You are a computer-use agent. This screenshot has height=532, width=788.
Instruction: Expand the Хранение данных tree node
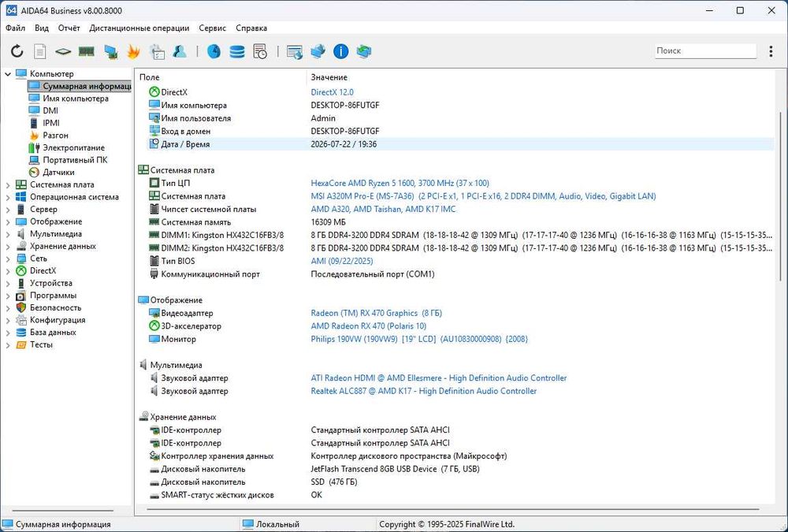pos(8,247)
